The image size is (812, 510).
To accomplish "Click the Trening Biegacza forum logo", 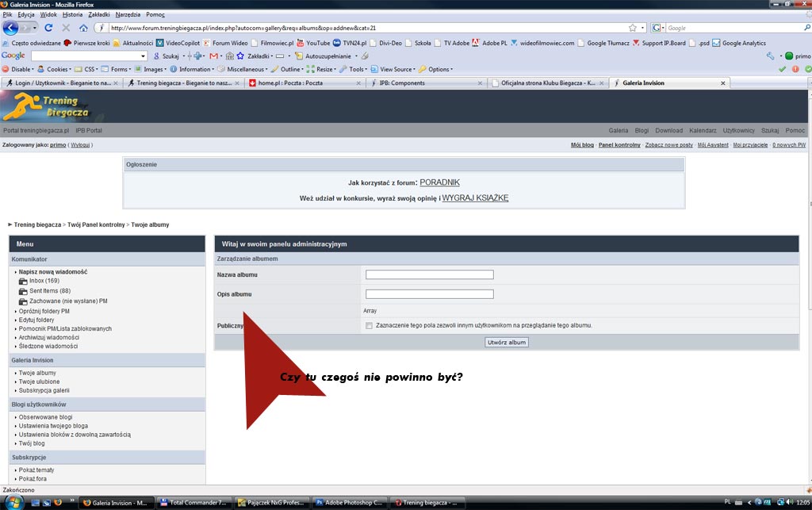I will [x=48, y=106].
